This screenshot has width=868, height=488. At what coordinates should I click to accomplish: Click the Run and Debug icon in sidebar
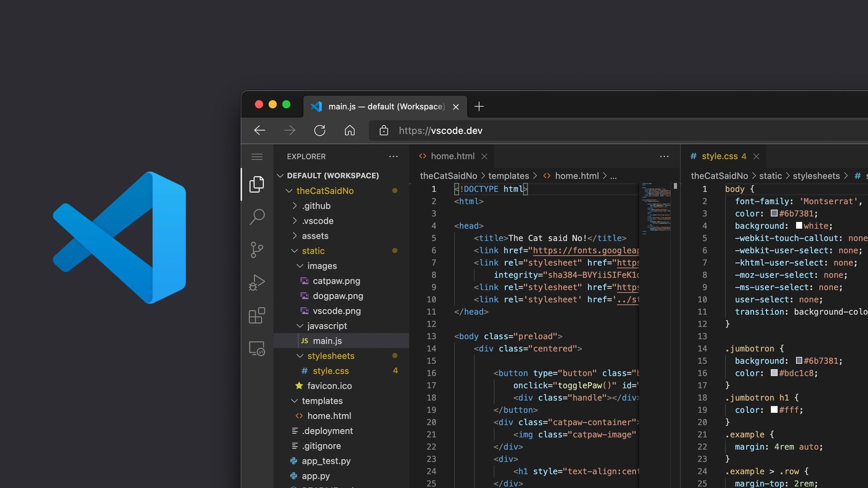coord(256,282)
